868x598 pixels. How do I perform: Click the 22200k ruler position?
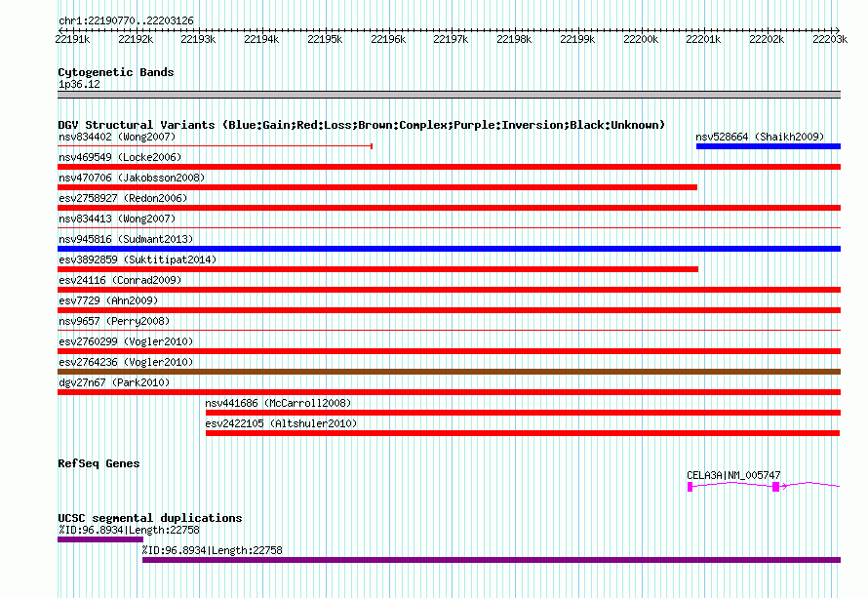coord(641,39)
